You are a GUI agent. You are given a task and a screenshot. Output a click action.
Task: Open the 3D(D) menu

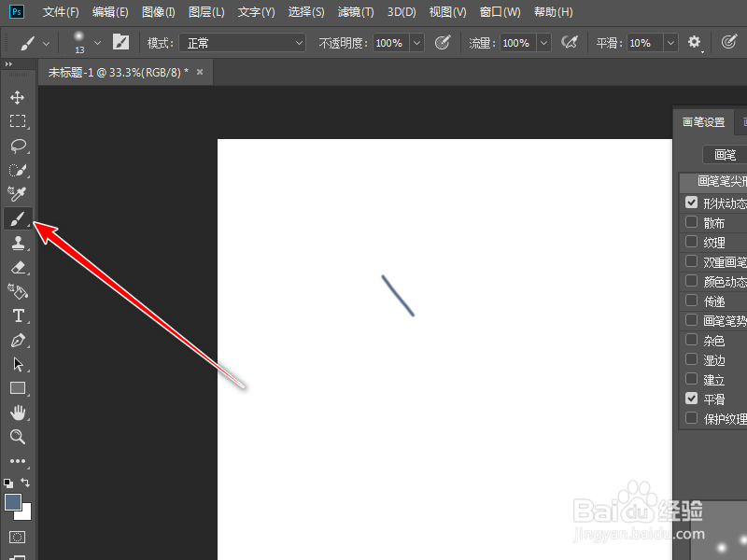pos(402,12)
